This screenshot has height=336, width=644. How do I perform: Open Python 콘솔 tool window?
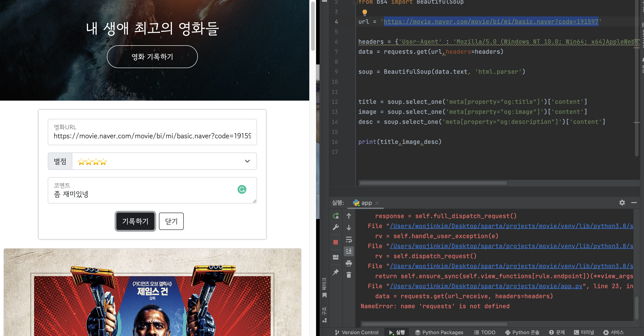(x=522, y=332)
